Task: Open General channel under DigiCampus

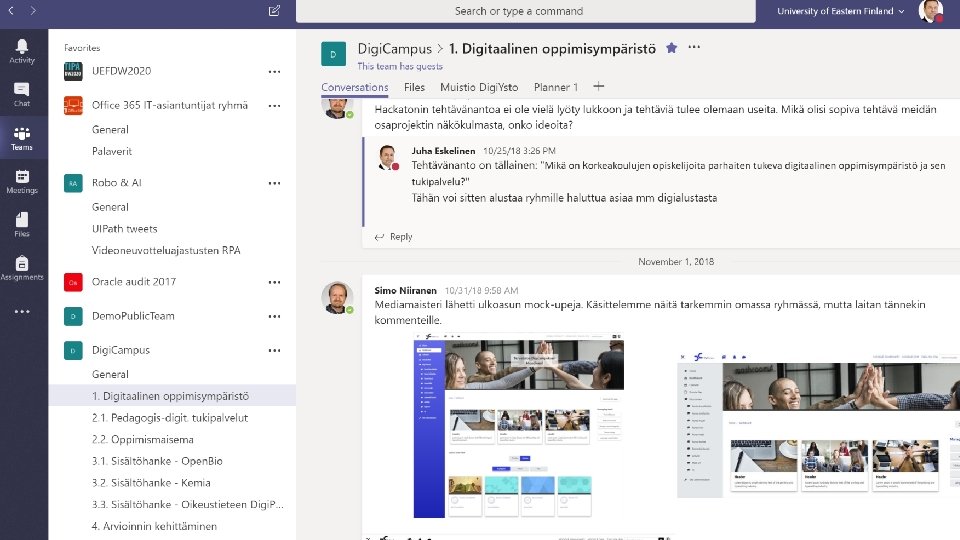Action: click(x=110, y=374)
